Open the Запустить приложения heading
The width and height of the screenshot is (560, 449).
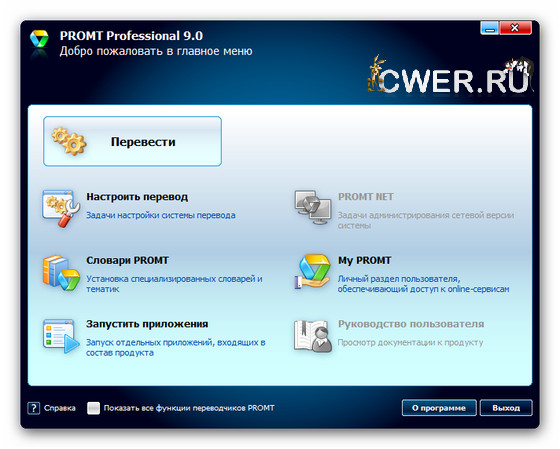(147, 324)
